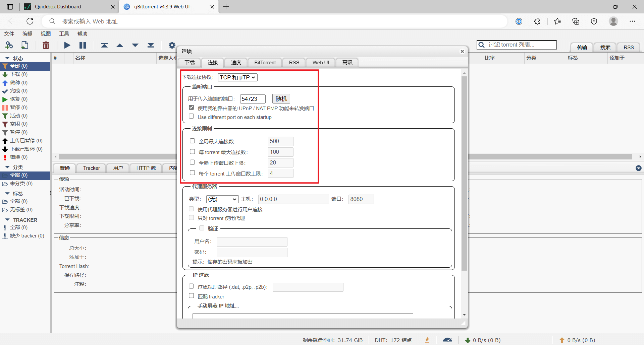644x345 pixels.
Task: Click the listening port number field
Action: [x=253, y=99]
